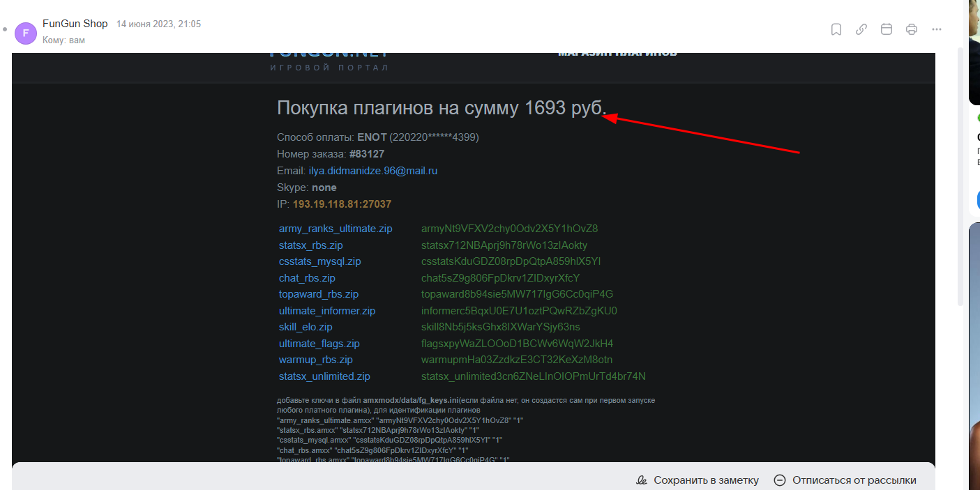The height and width of the screenshot is (490, 980).
Task: Print the email using the printer icon
Action: click(x=912, y=29)
